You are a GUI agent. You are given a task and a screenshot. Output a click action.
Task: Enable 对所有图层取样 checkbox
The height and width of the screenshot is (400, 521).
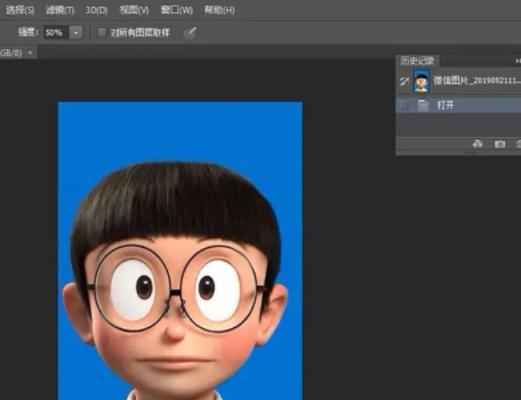102,32
